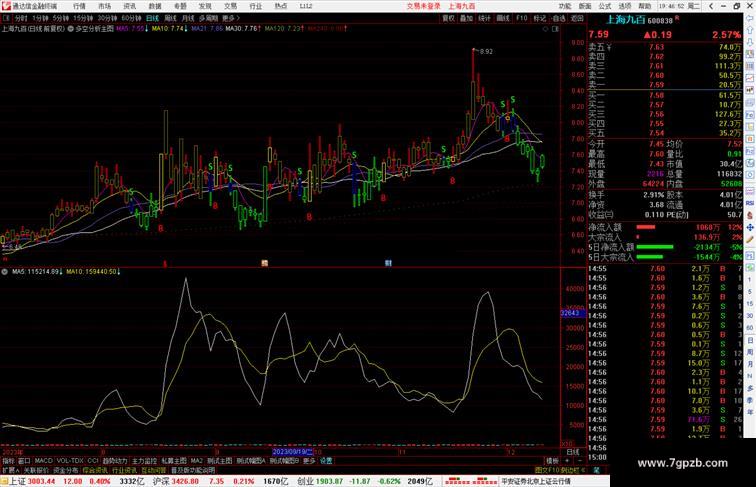Image resolution: width=756 pixels, height=487 pixels.
Task: Click the F10 toolbar button
Action: coord(522,18)
